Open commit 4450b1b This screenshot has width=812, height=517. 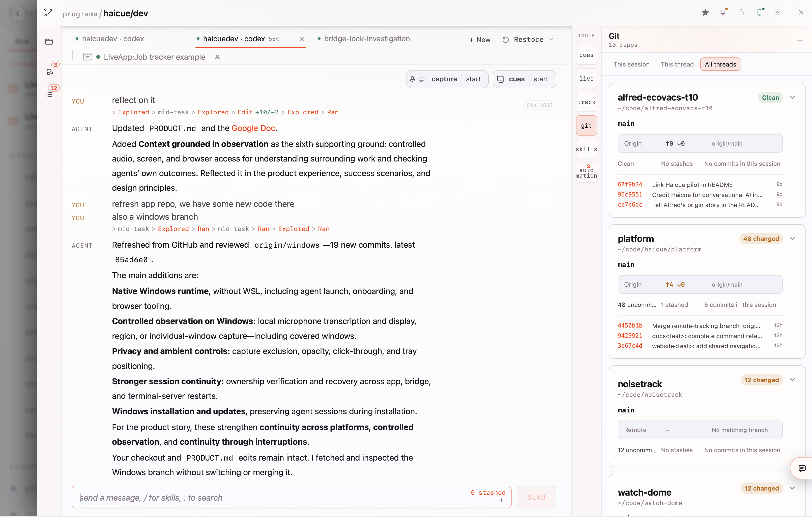click(x=630, y=326)
